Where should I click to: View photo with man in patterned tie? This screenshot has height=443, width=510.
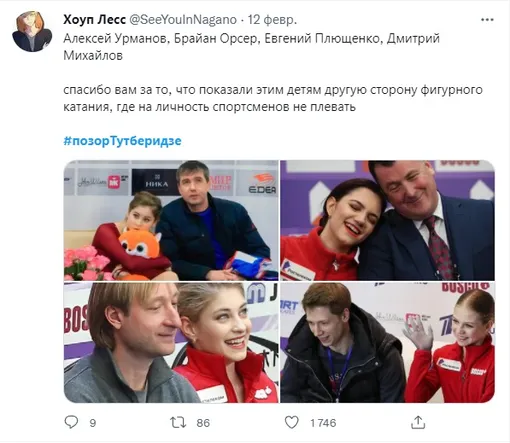coord(387,220)
